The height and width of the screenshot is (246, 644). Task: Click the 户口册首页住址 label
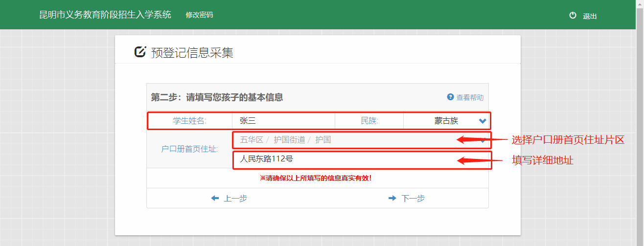pos(189,149)
